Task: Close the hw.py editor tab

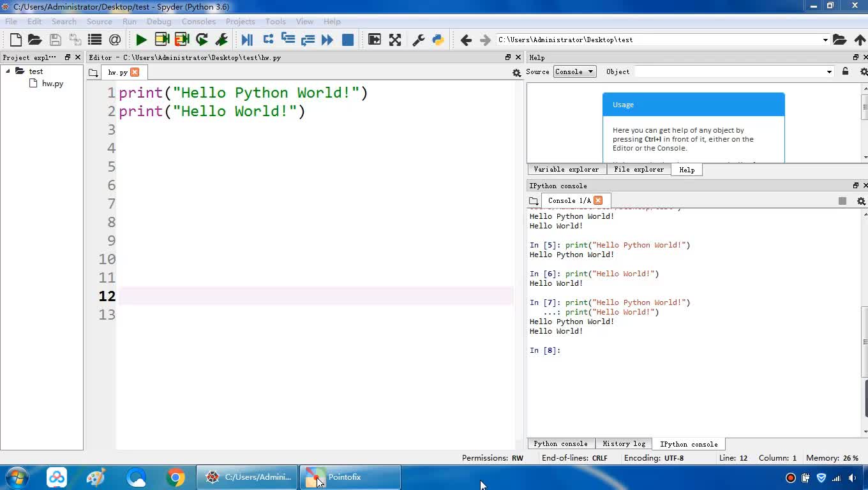Action: [135, 72]
